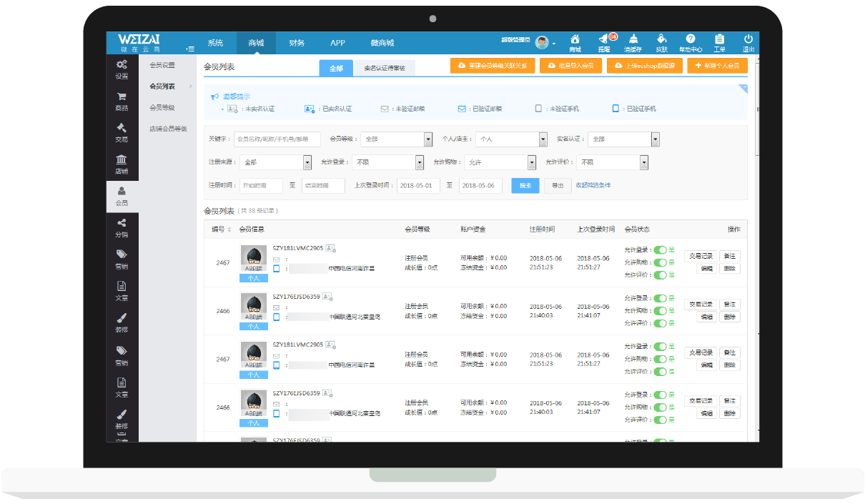Click the 2018-05-06 last login end date field

point(480,186)
